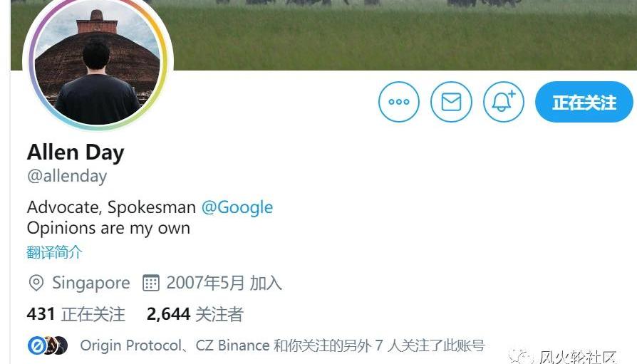Click the @allenday handle text

click(67, 177)
